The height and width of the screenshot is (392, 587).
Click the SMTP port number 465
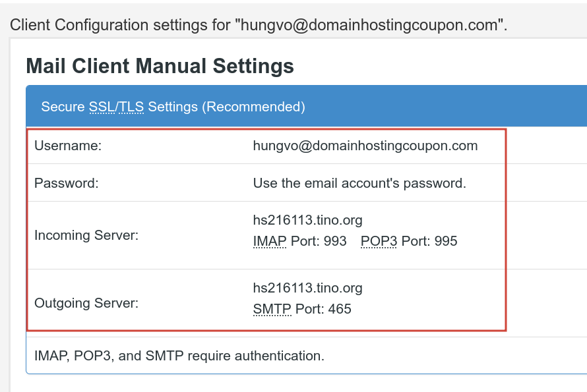(340, 309)
